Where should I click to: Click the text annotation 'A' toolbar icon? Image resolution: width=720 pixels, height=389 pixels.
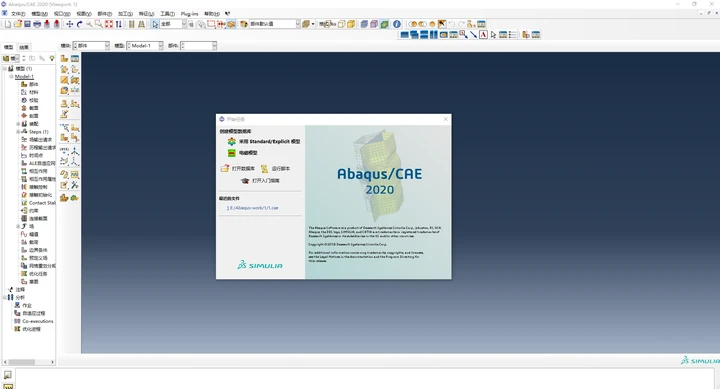click(x=483, y=34)
